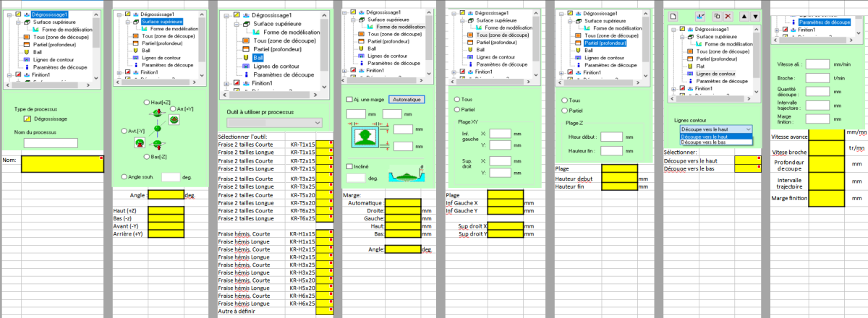The image size is (868, 318).
Task: Click the rear-direction sphere icon below Arr.[+Y]
Action: coord(174,119)
